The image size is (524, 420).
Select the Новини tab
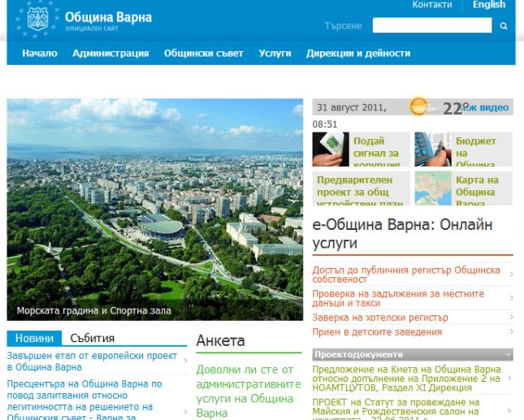(34, 338)
